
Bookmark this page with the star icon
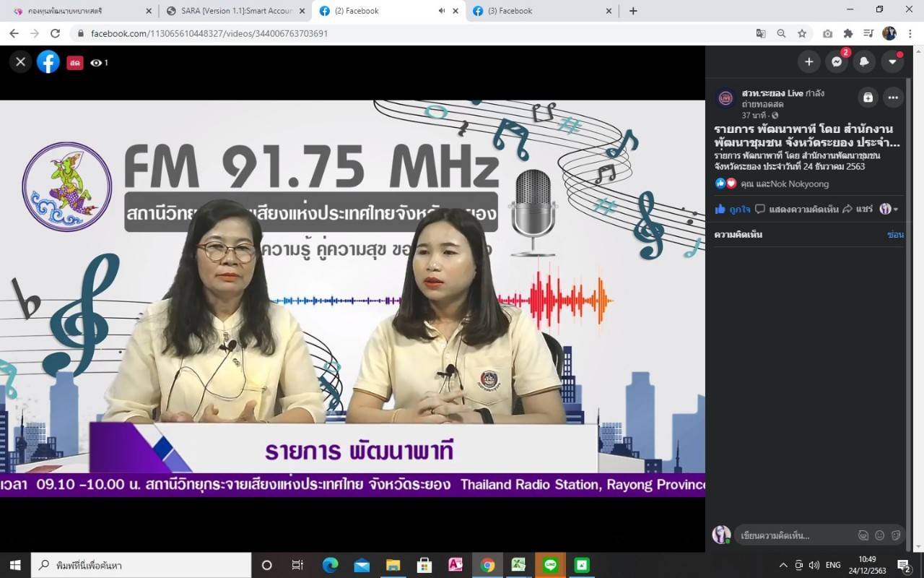click(802, 33)
